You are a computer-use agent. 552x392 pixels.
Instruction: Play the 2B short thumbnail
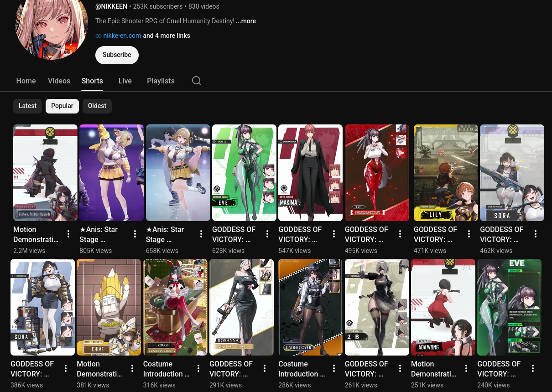point(377,307)
